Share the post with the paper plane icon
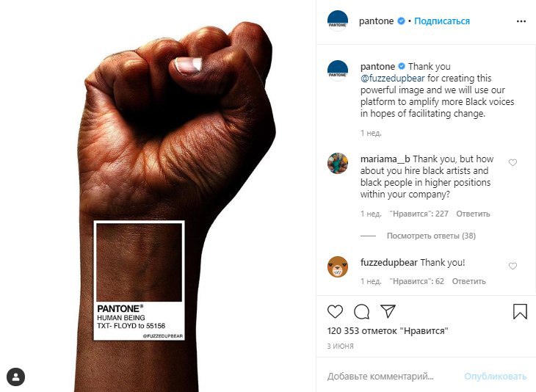Screen dimensions: 536x392 [x=388, y=311]
